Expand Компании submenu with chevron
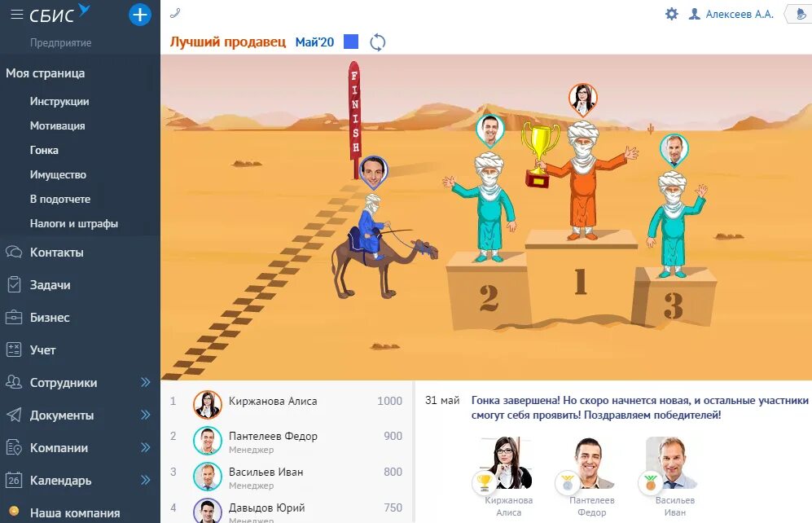812x523 pixels. (x=146, y=448)
